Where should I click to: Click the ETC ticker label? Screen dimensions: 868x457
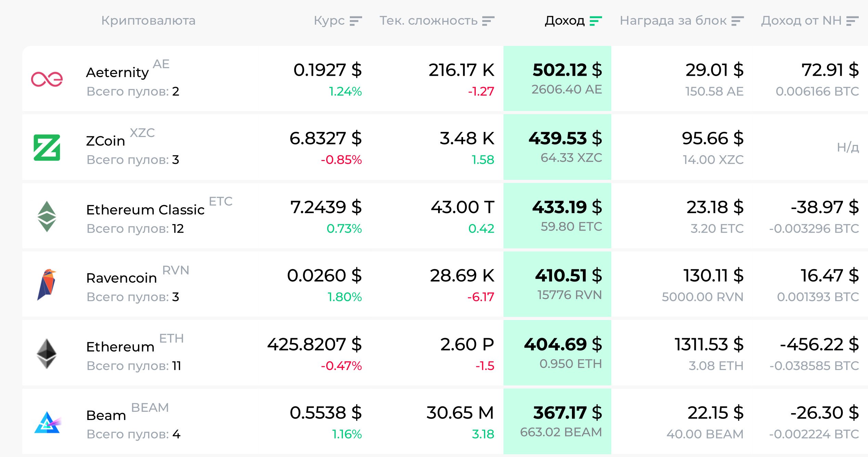[221, 201]
